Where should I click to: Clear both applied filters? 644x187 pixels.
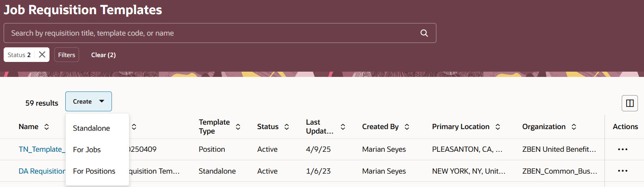tap(103, 55)
